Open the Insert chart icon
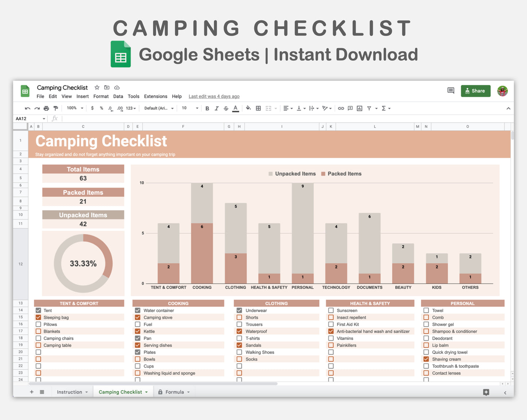 (x=359, y=108)
